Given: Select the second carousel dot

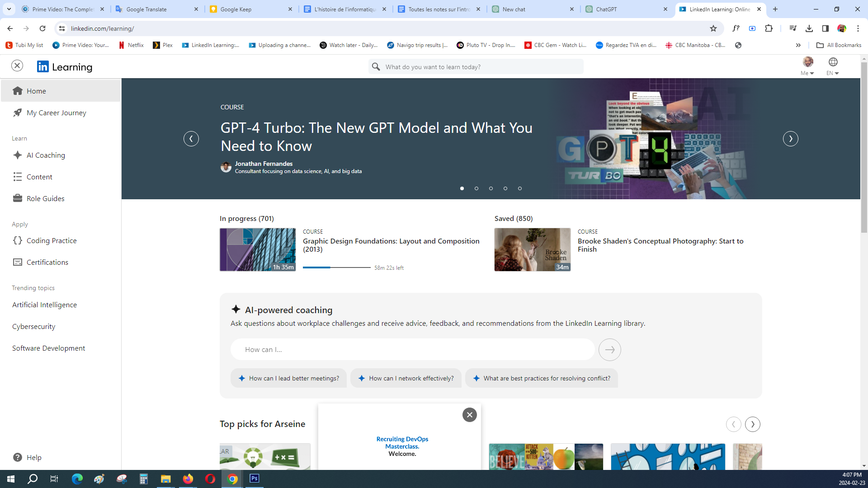Looking at the screenshot, I should click(x=476, y=188).
